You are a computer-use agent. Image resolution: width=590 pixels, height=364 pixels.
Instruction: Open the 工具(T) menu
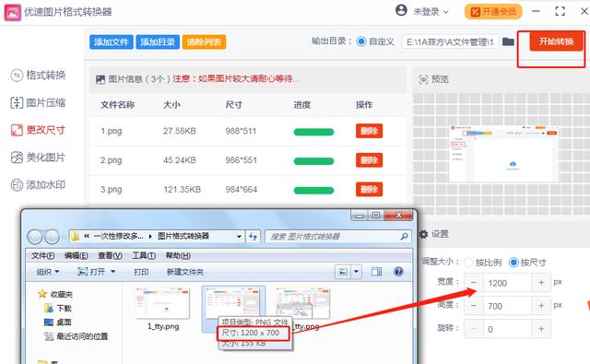pyautogui.click(x=144, y=255)
